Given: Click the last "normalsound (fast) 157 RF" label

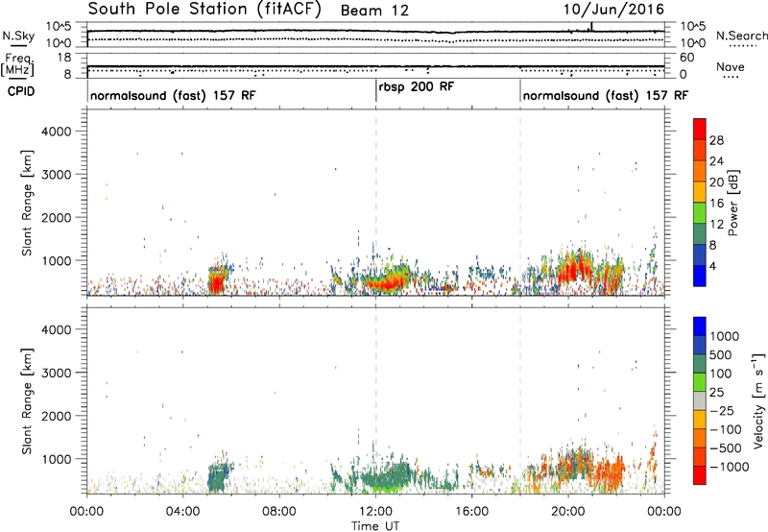Looking at the screenshot, I should 606,95.
